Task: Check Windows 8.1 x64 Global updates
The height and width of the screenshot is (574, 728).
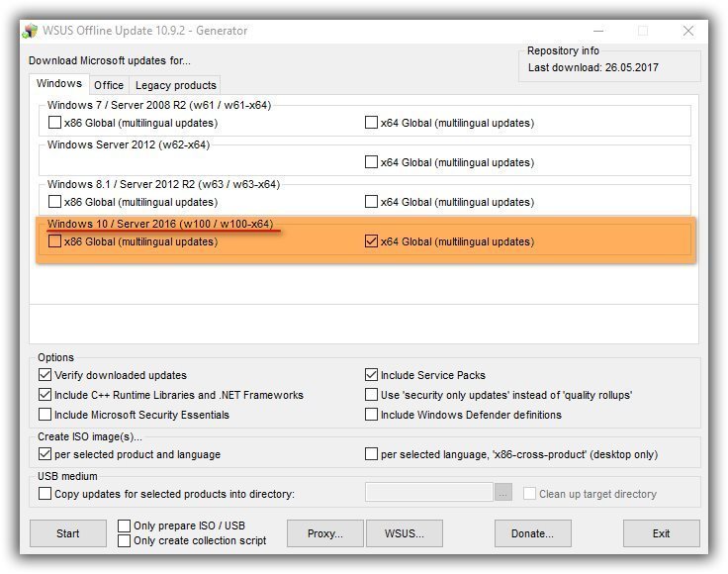Action: pyautogui.click(x=371, y=202)
